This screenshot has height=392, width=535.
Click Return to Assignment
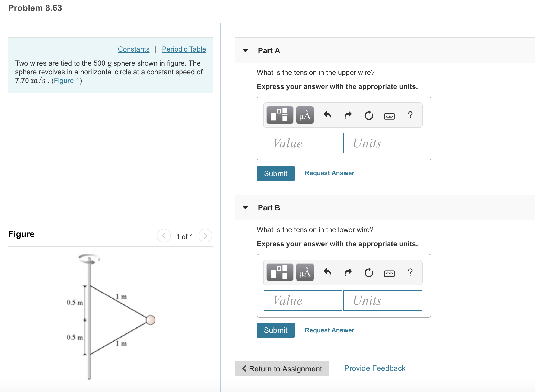pyautogui.click(x=282, y=369)
